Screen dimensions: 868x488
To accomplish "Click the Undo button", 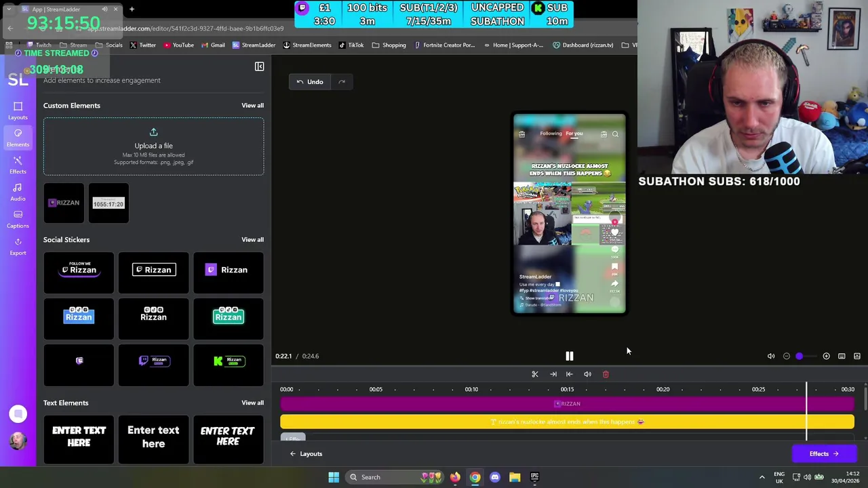I will 310,82.
